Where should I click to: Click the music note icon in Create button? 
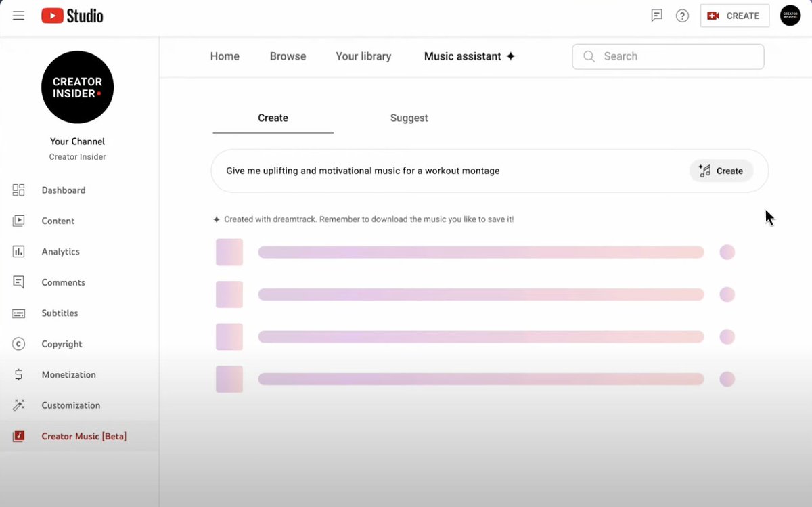click(704, 171)
